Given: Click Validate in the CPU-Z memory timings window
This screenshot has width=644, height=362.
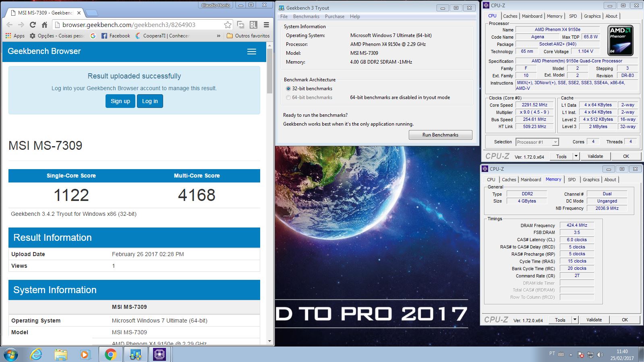Looking at the screenshot, I should [594, 320].
